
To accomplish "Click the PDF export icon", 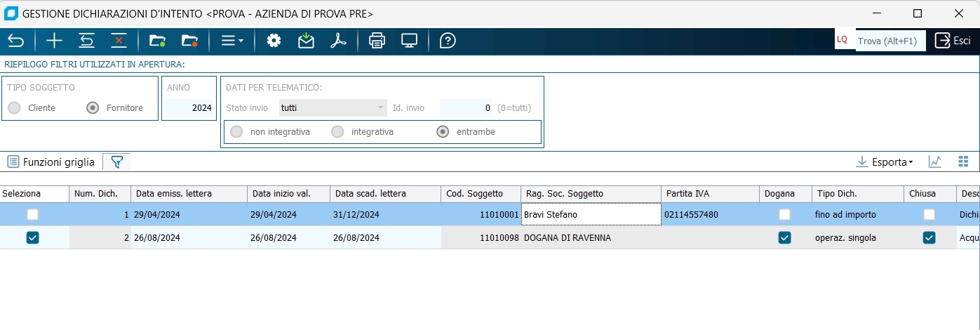I will pyautogui.click(x=339, y=41).
